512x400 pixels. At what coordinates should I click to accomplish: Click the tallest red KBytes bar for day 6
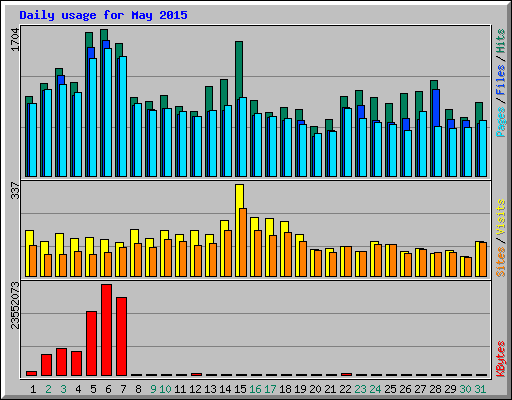(106, 330)
